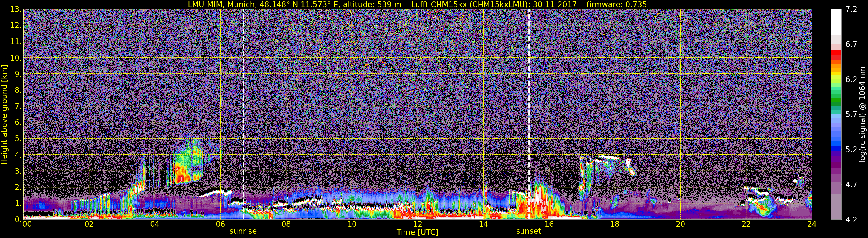Click the height axis tick label 10.
The width and height of the screenshot is (868, 238).
point(16,58)
